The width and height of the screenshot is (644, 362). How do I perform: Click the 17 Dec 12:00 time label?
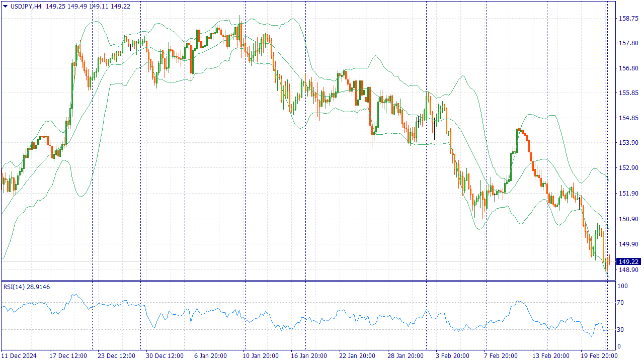click(68, 356)
